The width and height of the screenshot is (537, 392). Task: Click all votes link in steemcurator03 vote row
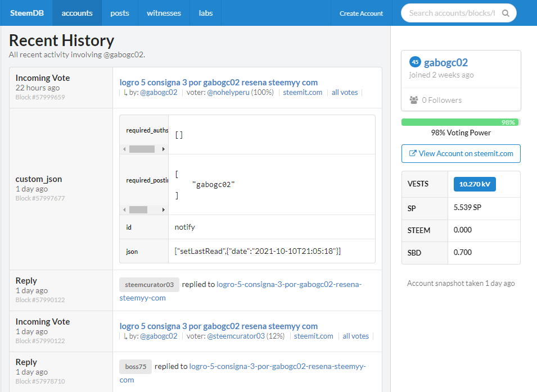pos(355,336)
